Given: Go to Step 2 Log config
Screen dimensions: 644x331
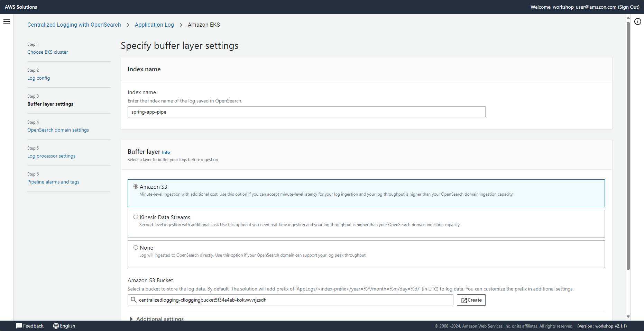Looking at the screenshot, I should [39, 78].
